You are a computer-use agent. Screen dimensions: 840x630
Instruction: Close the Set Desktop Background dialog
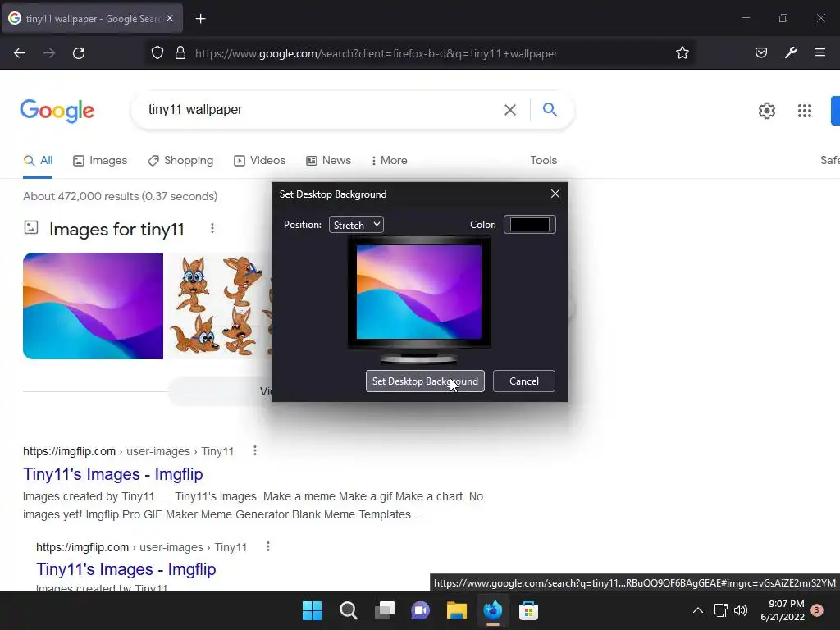click(x=555, y=194)
